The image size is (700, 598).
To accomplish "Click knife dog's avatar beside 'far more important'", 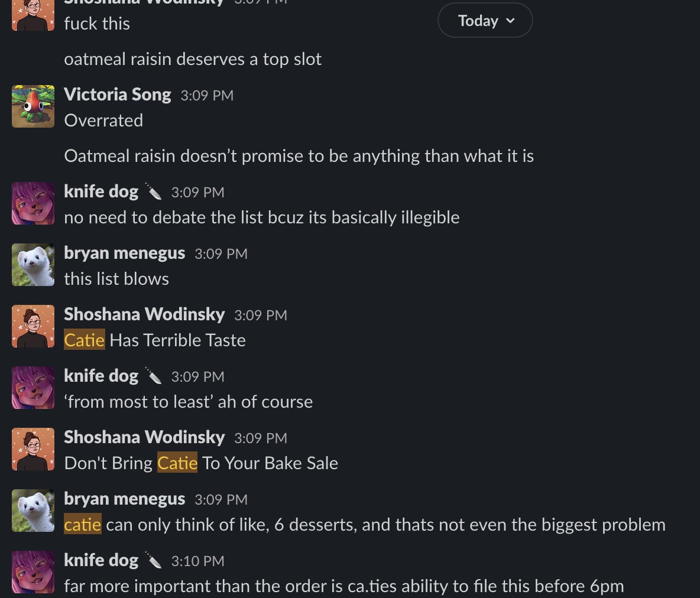I will pyautogui.click(x=33, y=572).
